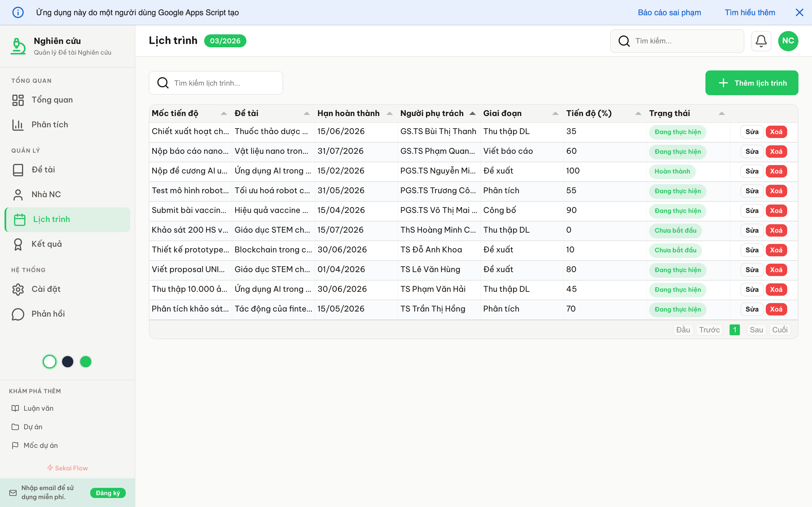
Task: Open the Kết quả award icon
Action: (x=18, y=244)
